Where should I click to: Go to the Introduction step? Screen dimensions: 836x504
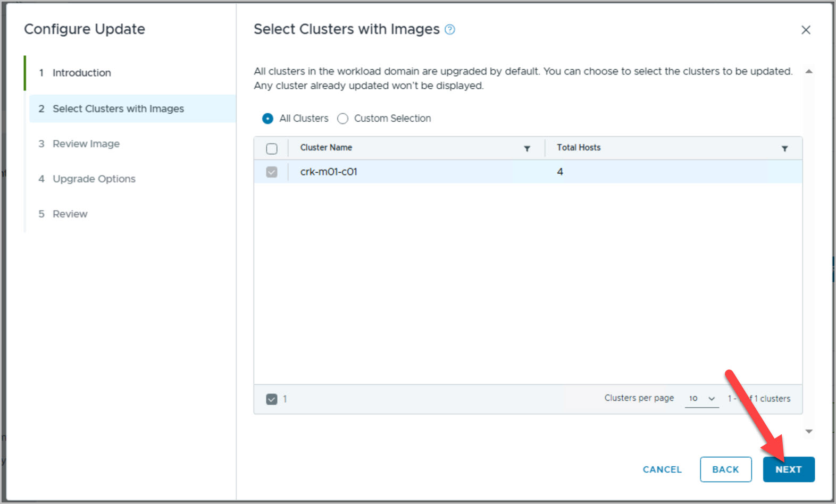point(81,73)
